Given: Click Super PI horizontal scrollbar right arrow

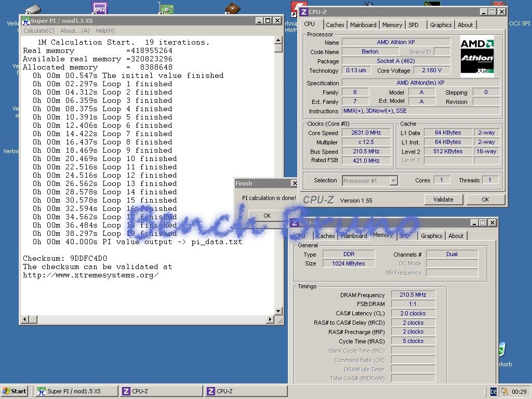Looking at the screenshot, I should click(x=270, y=320).
